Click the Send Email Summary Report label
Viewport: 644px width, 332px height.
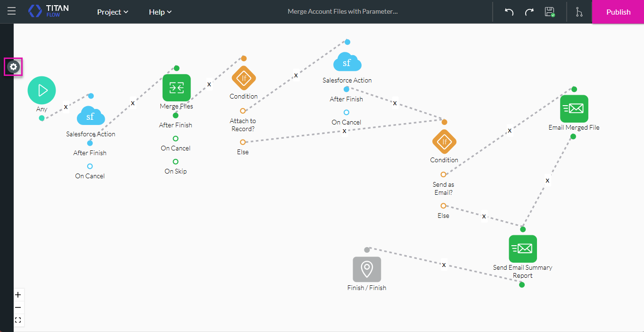[522, 271]
